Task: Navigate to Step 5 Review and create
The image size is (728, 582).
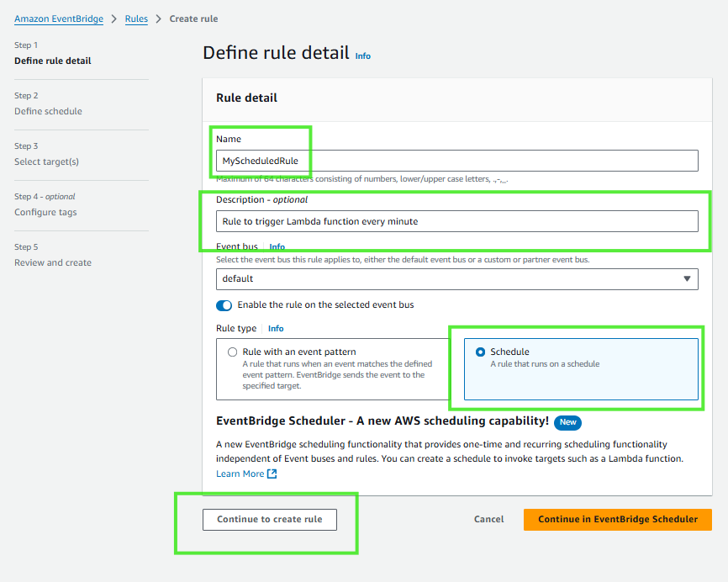Action: tap(53, 262)
